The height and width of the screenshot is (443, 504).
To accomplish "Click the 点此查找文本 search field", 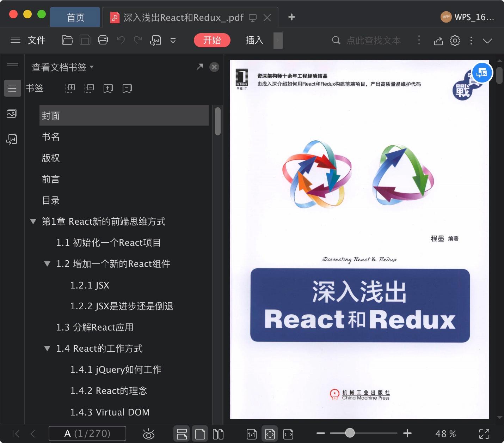I will (x=374, y=41).
